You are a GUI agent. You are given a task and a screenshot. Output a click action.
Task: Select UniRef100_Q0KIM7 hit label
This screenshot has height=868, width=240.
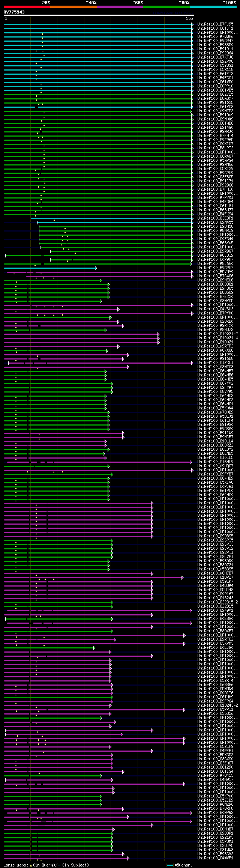click(215, 144)
